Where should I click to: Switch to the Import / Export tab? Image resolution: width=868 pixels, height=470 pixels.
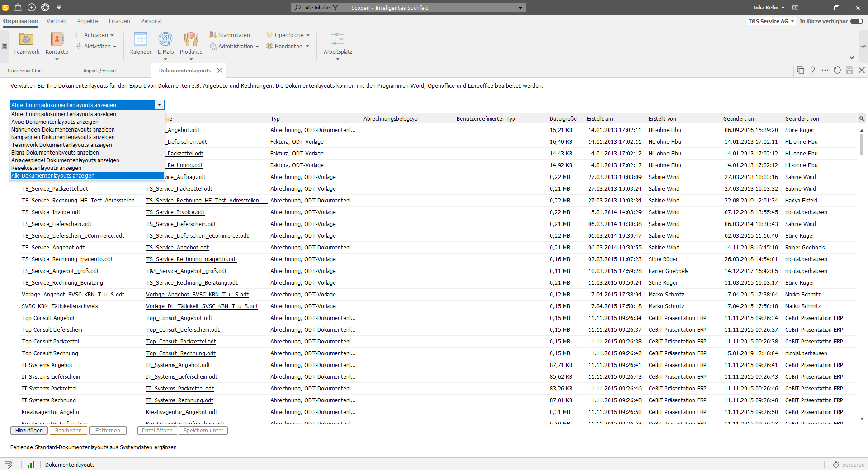[x=100, y=70]
